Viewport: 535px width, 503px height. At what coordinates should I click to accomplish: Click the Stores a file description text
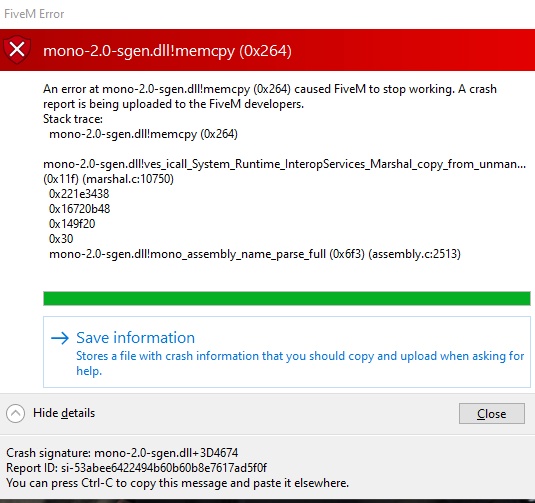[x=300, y=363]
